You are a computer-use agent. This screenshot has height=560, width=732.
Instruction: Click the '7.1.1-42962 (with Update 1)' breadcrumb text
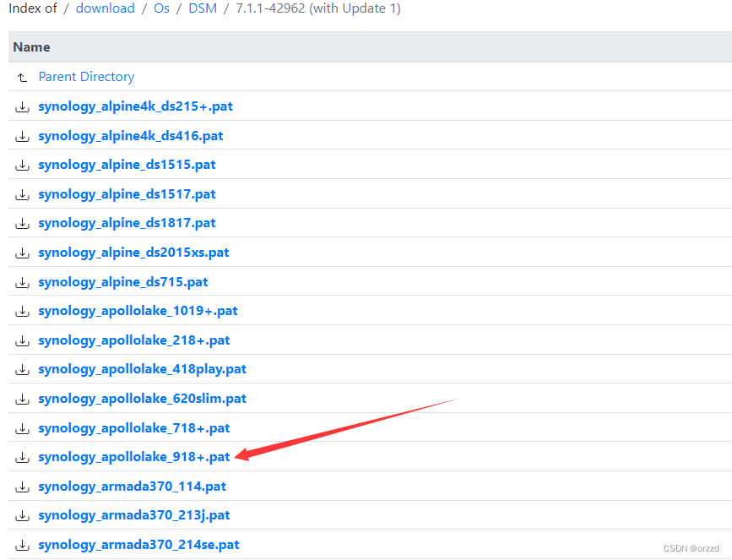pyautogui.click(x=318, y=8)
